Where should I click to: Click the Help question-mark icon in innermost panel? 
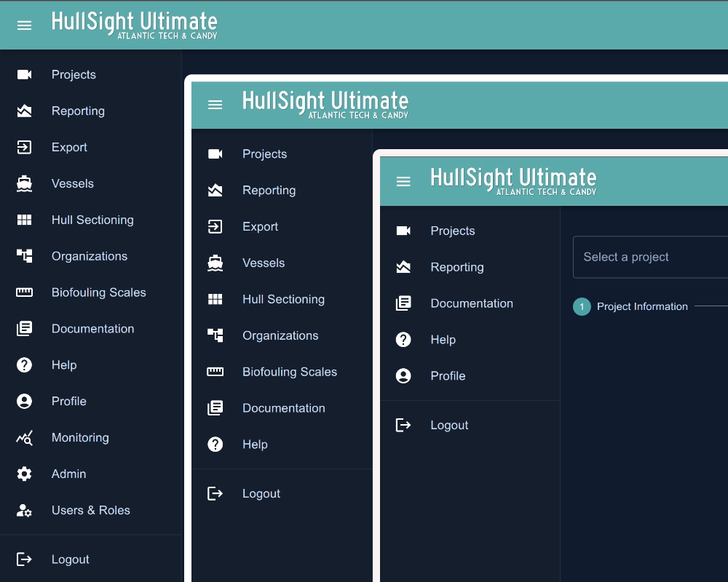403,340
